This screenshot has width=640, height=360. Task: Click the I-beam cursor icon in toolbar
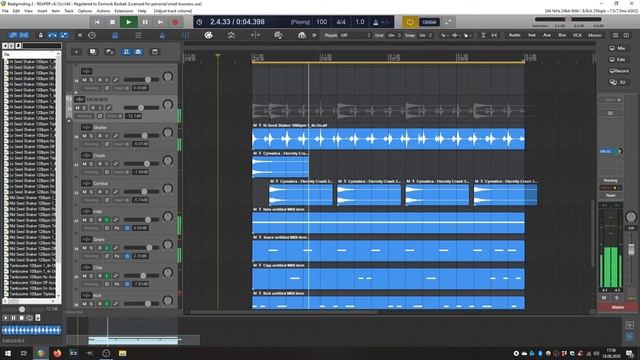pyautogui.click(x=483, y=36)
